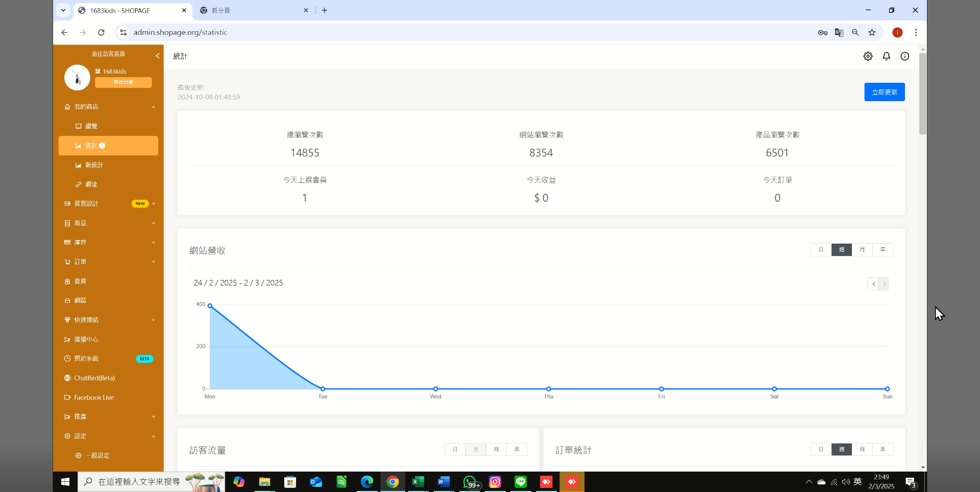Click the orange plan button under 1683kids
Image resolution: width=980 pixels, height=492 pixels.
(x=123, y=82)
